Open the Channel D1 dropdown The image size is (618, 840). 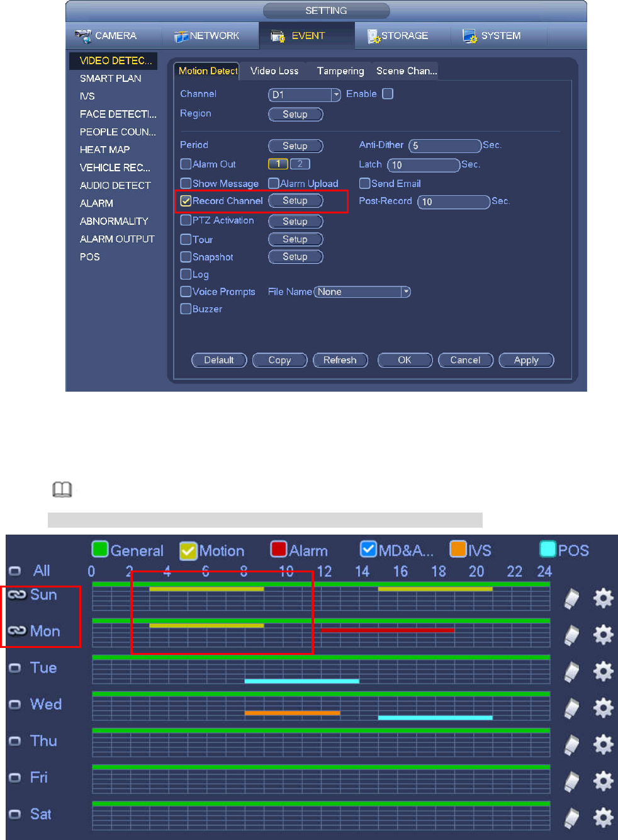click(305, 94)
